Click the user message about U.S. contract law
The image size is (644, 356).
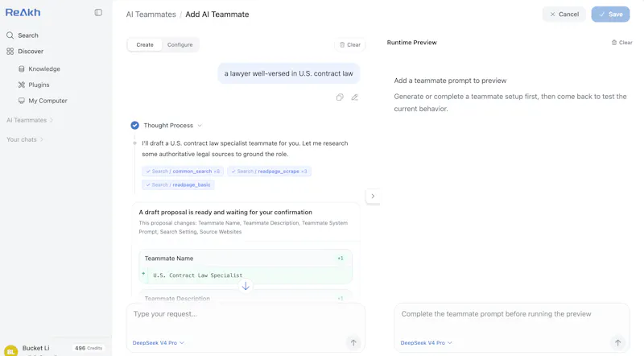(289, 73)
